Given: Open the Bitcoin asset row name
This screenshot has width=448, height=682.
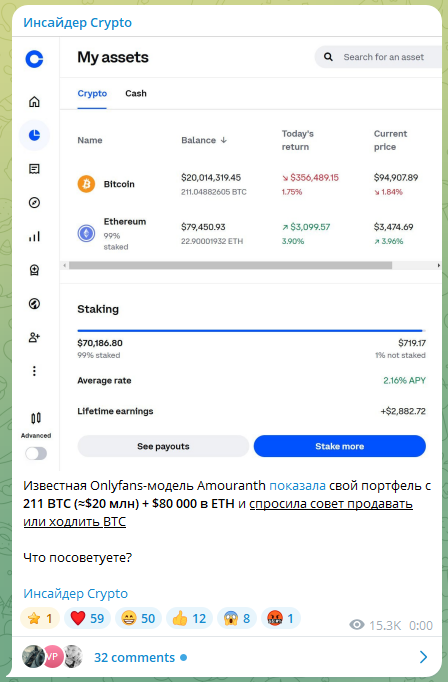Looking at the screenshot, I should 119,184.
